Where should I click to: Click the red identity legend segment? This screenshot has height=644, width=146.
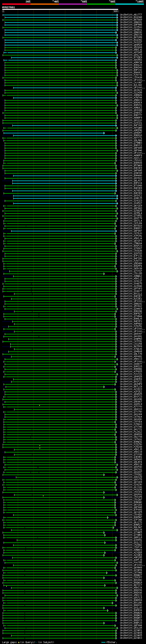(16, 4)
